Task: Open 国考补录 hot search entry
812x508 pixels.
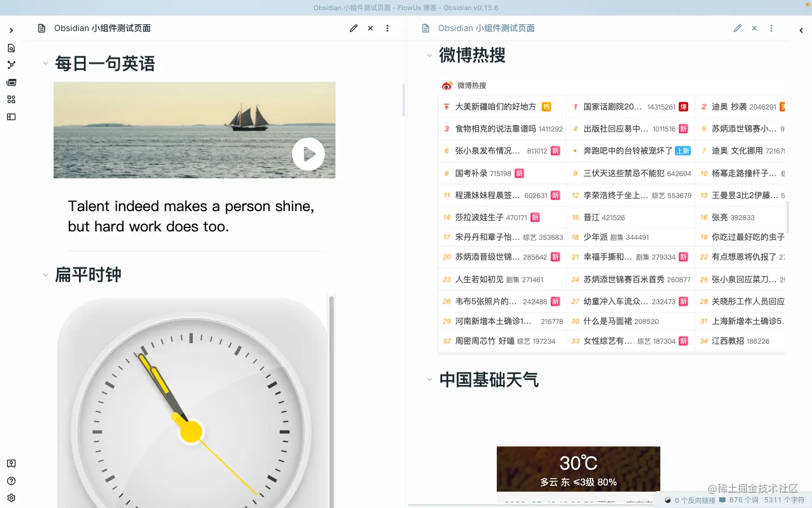Action: (x=471, y=173)
